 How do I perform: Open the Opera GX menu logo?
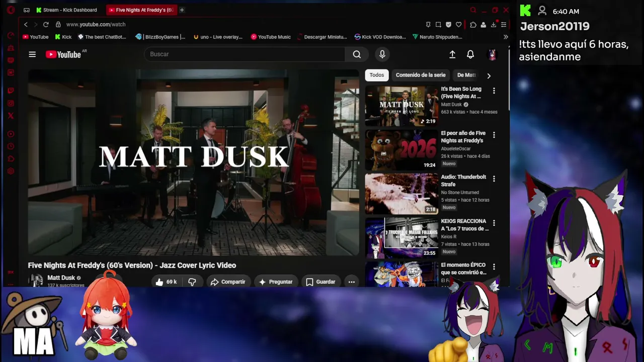pyautogui.click(x=11, y=10)
